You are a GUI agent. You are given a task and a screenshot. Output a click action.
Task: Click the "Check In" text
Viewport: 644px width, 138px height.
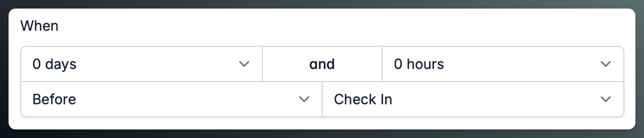click(x=363, y=99)
